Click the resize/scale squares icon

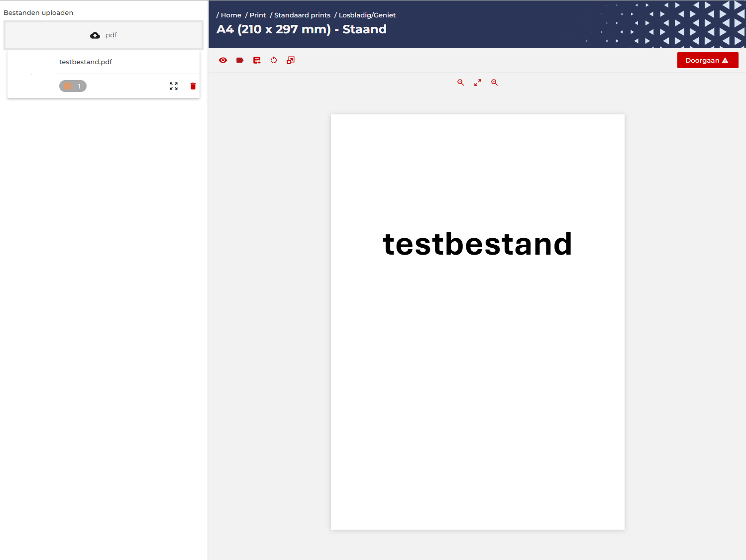click(x=291, y=60)
